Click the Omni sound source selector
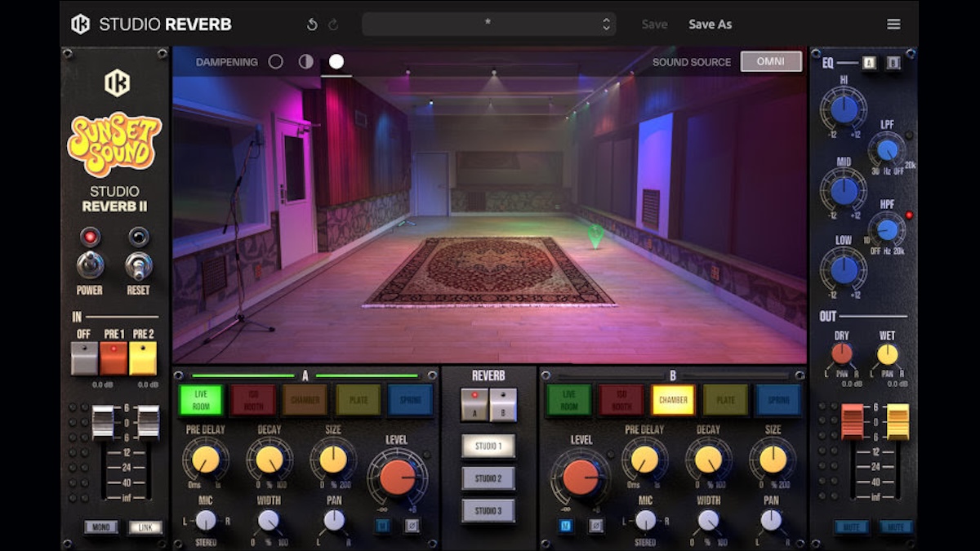Viewport: 980px width, 551px height. click(770, 62)
